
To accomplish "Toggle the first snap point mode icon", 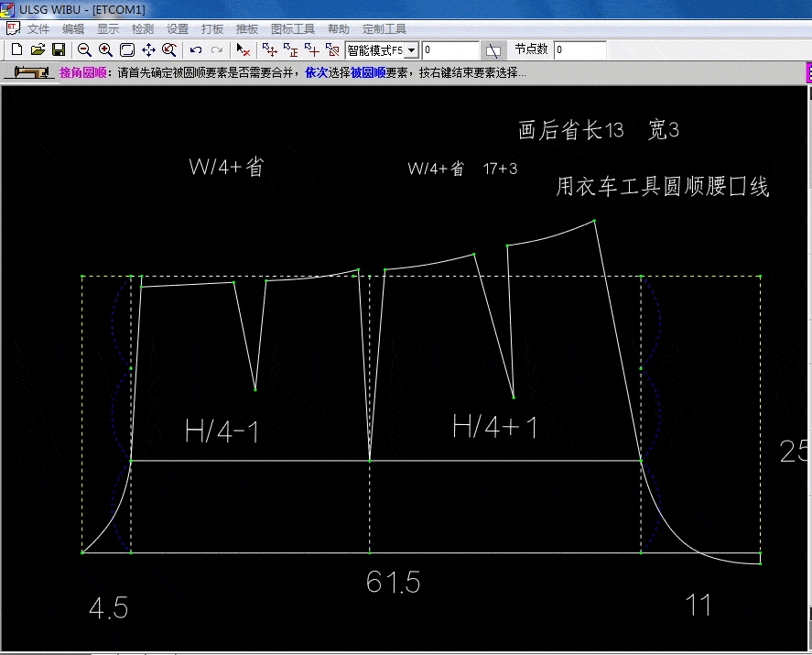I will [x=269, y=49].
